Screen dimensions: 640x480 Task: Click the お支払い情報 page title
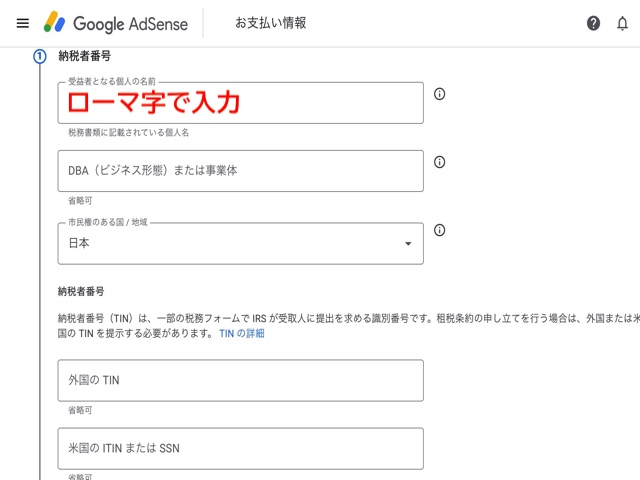coord(270,23)
